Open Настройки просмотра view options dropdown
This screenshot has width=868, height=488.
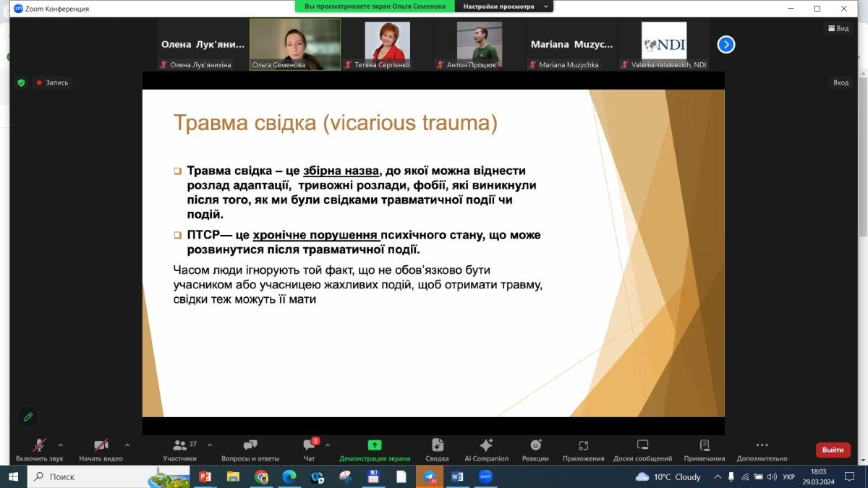[503, 6]
